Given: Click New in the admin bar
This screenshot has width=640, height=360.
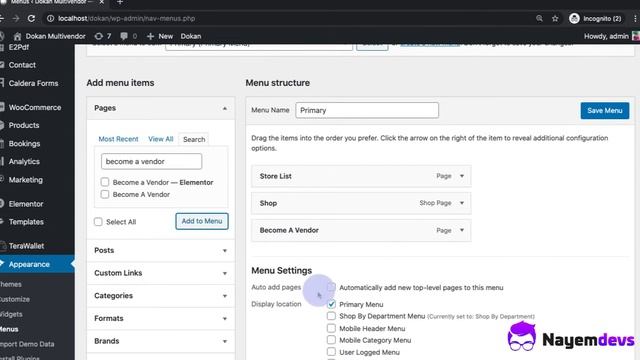Looking at the screenshot, I should [x=166, y=36].
